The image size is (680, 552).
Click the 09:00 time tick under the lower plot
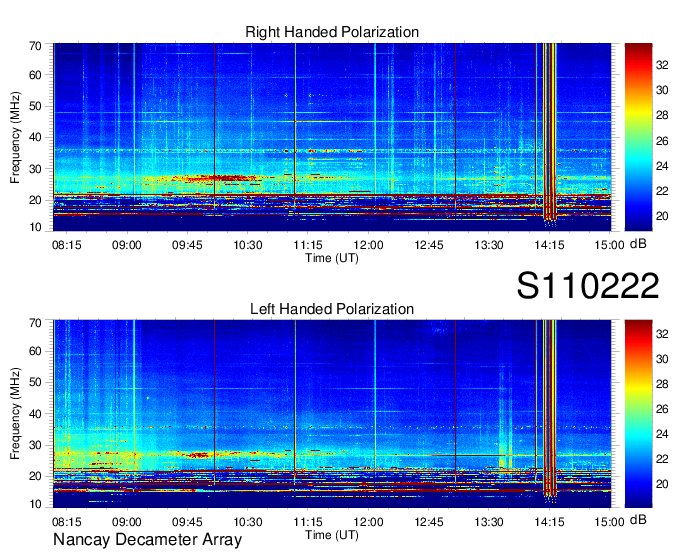(127, 522)
